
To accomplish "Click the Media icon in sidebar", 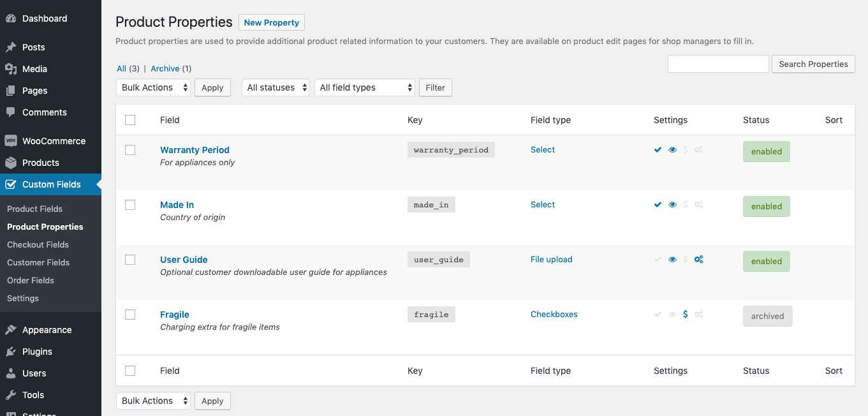I will coord(11,69).
